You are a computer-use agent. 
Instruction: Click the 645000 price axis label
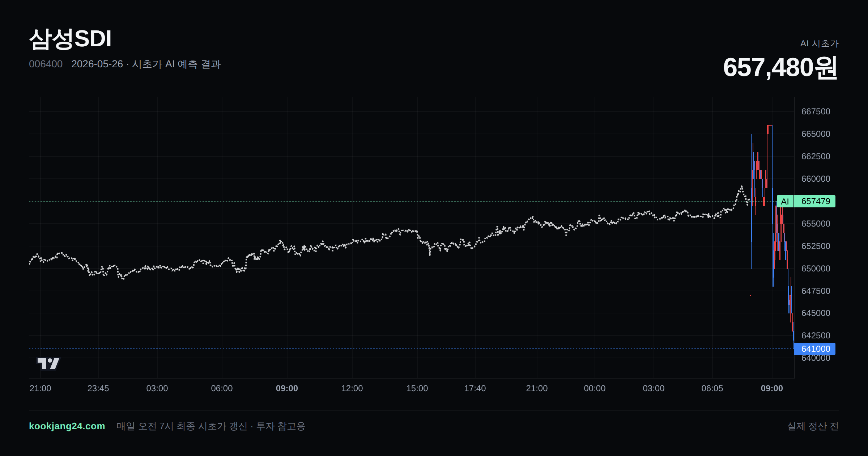[816, 313]
